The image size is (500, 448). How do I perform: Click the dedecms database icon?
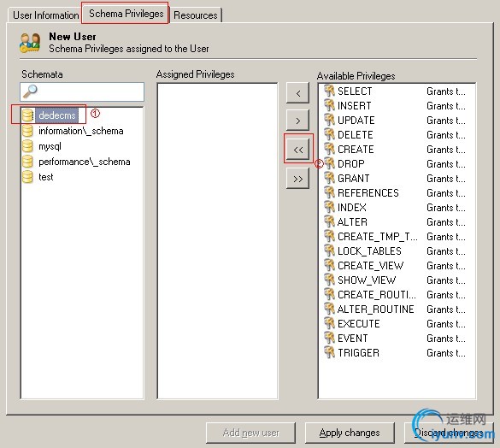(27, 115)
